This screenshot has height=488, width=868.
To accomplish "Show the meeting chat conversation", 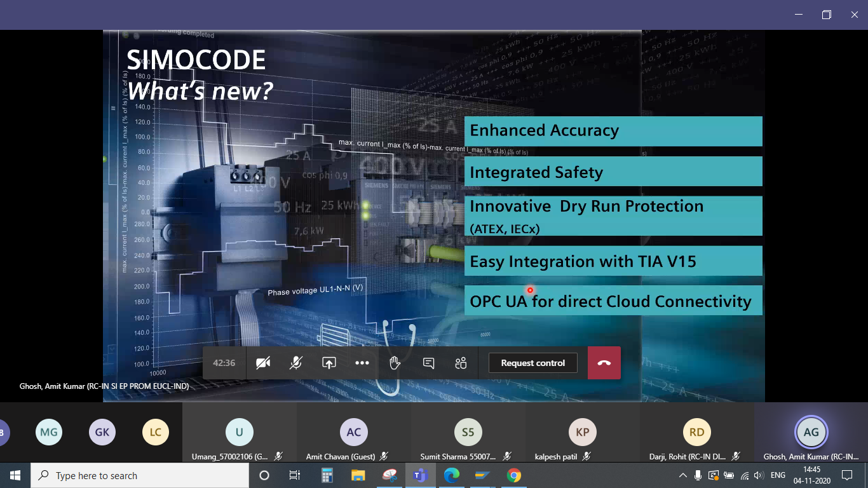I will [428, 363].
